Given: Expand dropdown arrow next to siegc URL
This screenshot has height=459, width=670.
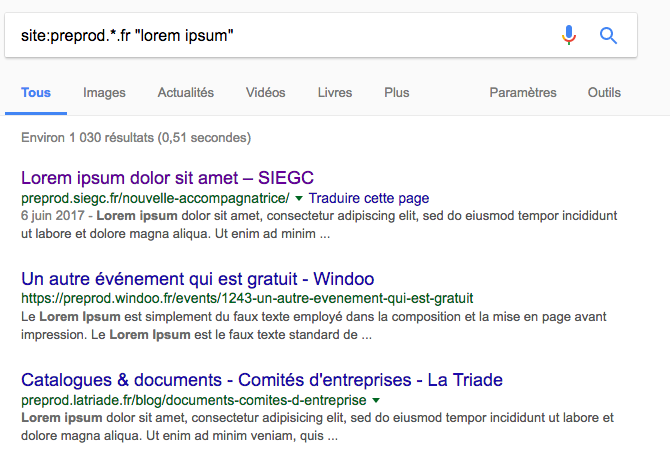Looking at the screenshot, I should click(299, 198).
